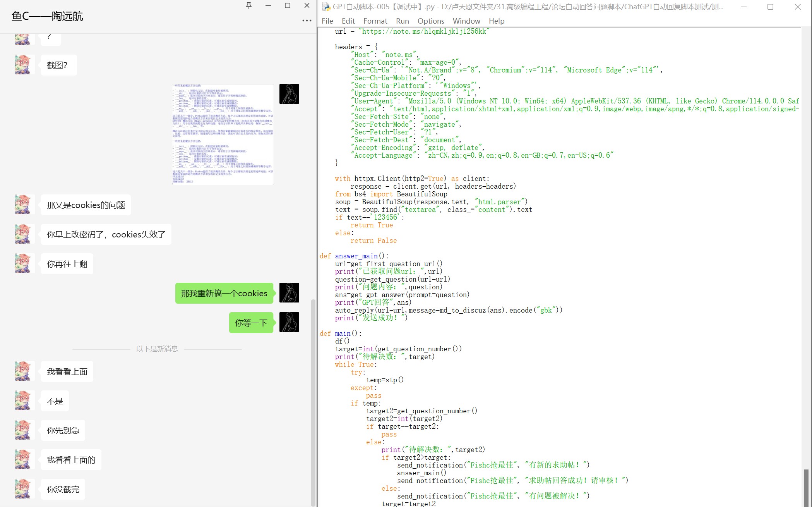Open the Format menu in IDLE
The height and width of the screenshot is (507, 812).
pyautogui.click(x=375, y=21)
